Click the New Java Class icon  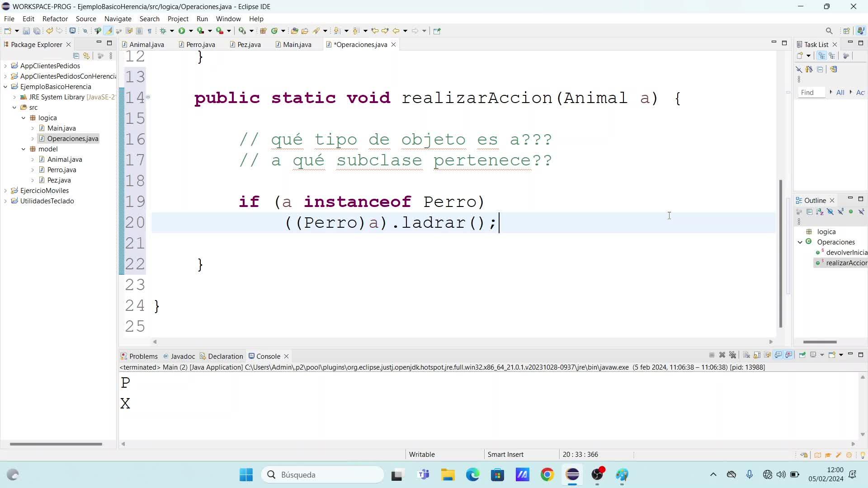pyautogui.click(x=274, y=31)
